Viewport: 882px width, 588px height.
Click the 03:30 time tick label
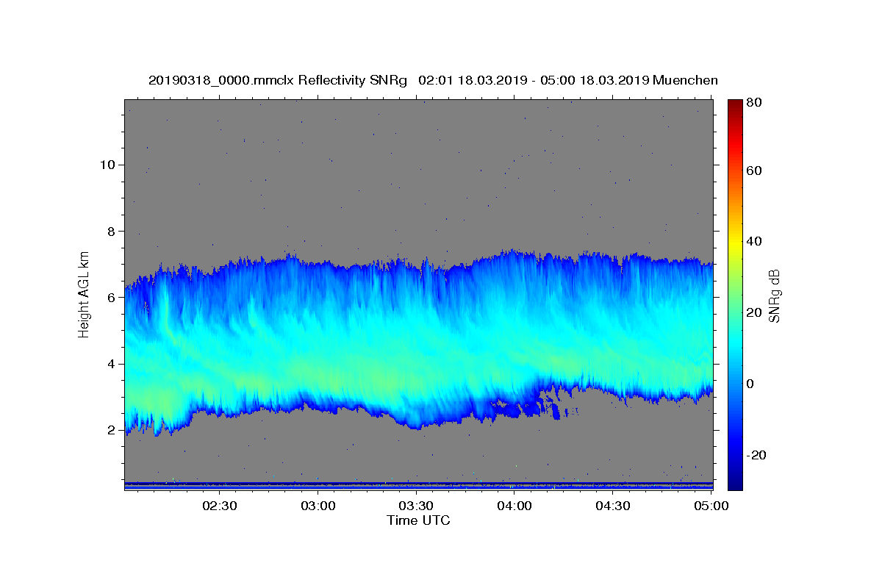[416, 506]
